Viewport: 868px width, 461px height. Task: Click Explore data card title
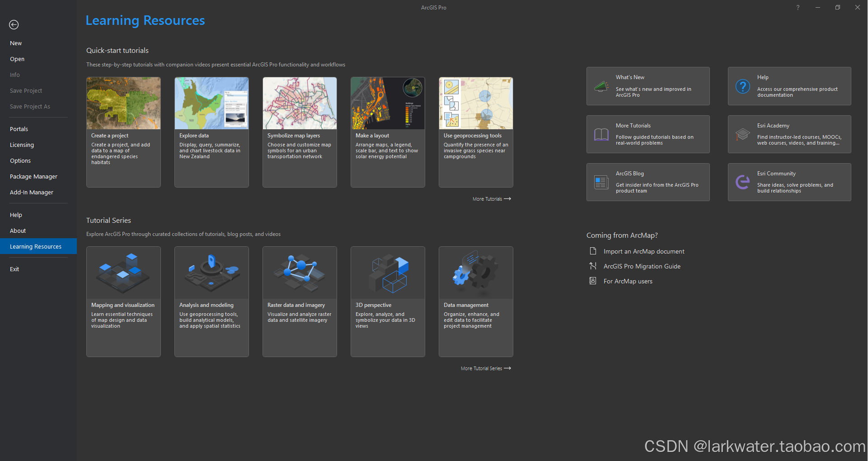pos(194,136)
